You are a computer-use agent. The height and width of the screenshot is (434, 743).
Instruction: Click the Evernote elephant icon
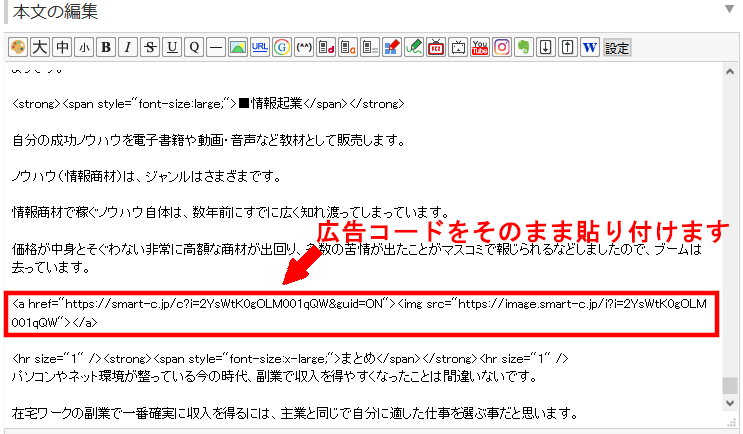(524, 47)
